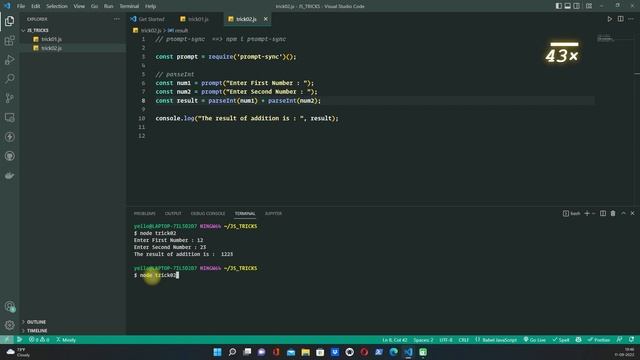This screenshot has width=640, height=360.
Task: Toggle primary side bar visibility
Action: pos(558,6)
